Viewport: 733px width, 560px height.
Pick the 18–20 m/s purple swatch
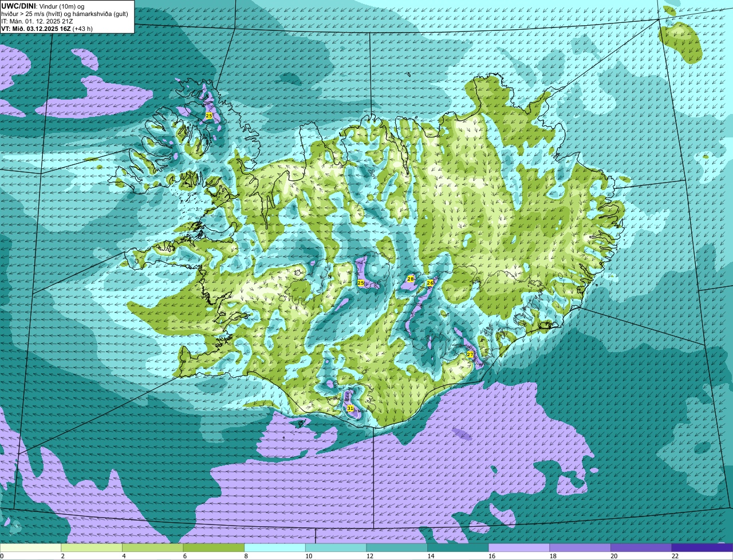[580, 547]
